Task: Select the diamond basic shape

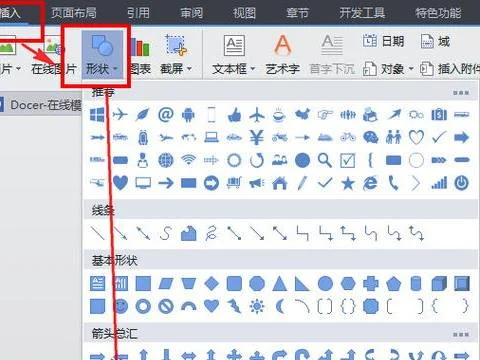Action: pos(211,284)
